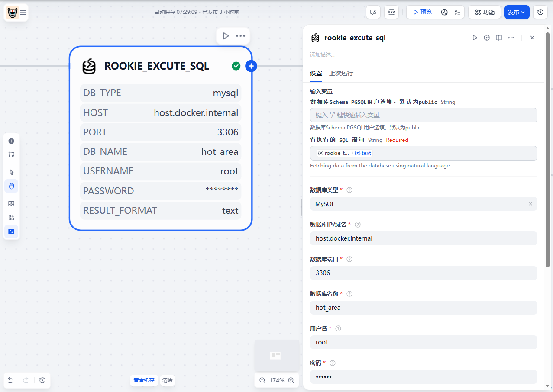Viewport: 553px width, 392px height.
Task: Click the 预览 preview button
Action: point(422,12)
